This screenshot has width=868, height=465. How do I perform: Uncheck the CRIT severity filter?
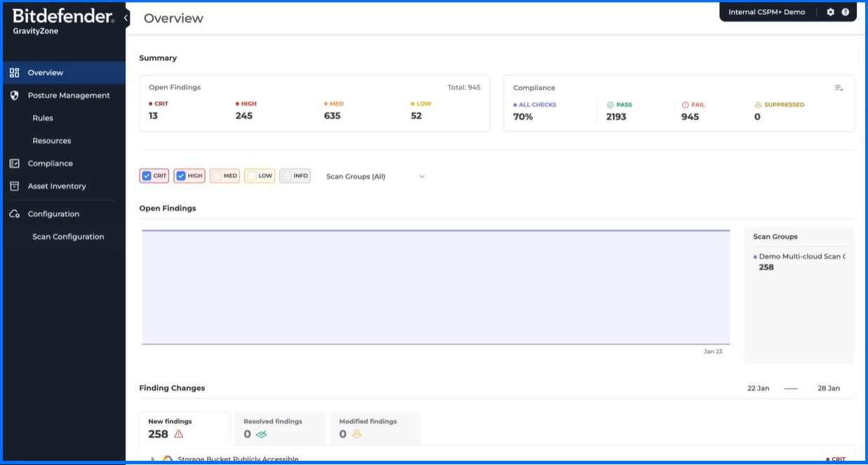point(147,176)
